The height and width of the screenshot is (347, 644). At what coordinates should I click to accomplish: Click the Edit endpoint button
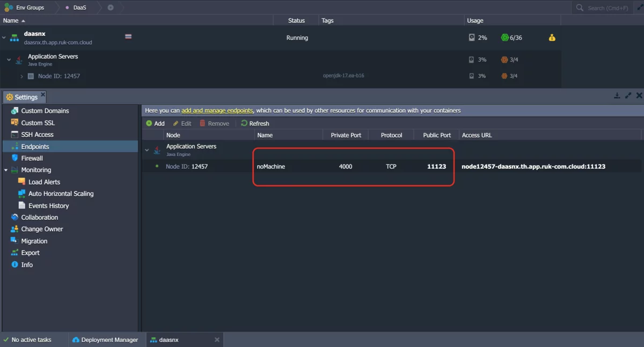182,123
